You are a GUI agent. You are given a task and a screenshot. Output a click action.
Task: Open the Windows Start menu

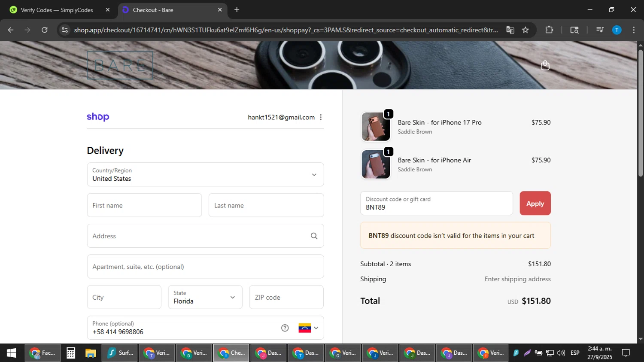12,353
